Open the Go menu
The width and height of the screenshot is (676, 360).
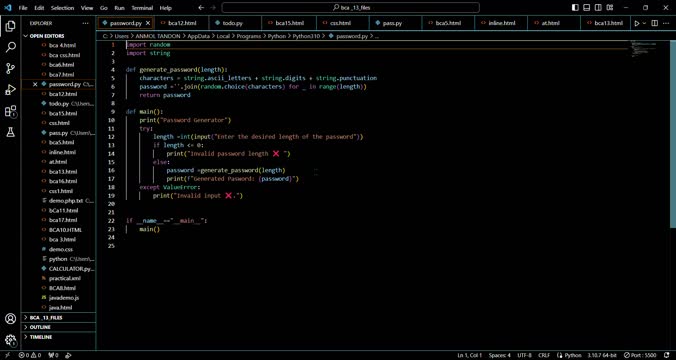point(103,8)
